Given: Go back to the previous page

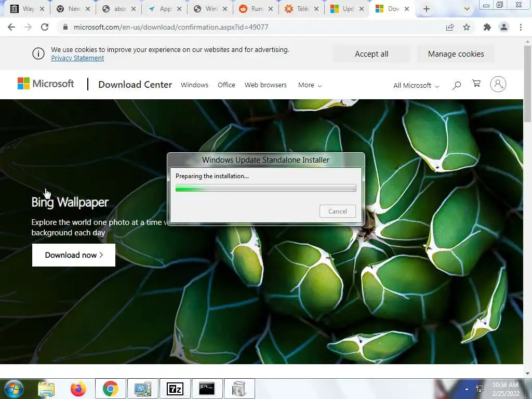Looking at the screenshot, I should 11,27.
